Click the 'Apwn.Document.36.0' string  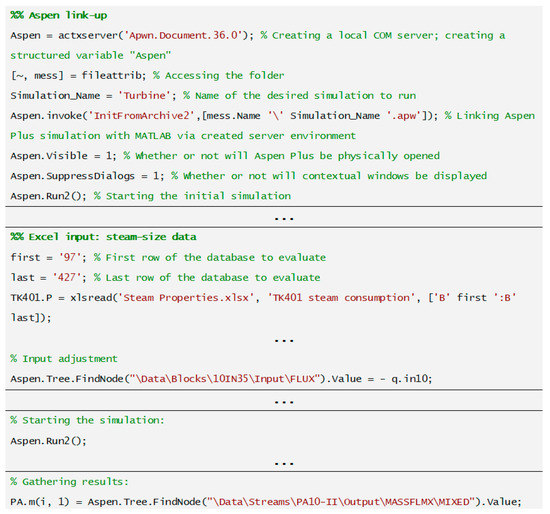[x=184, y=35]
